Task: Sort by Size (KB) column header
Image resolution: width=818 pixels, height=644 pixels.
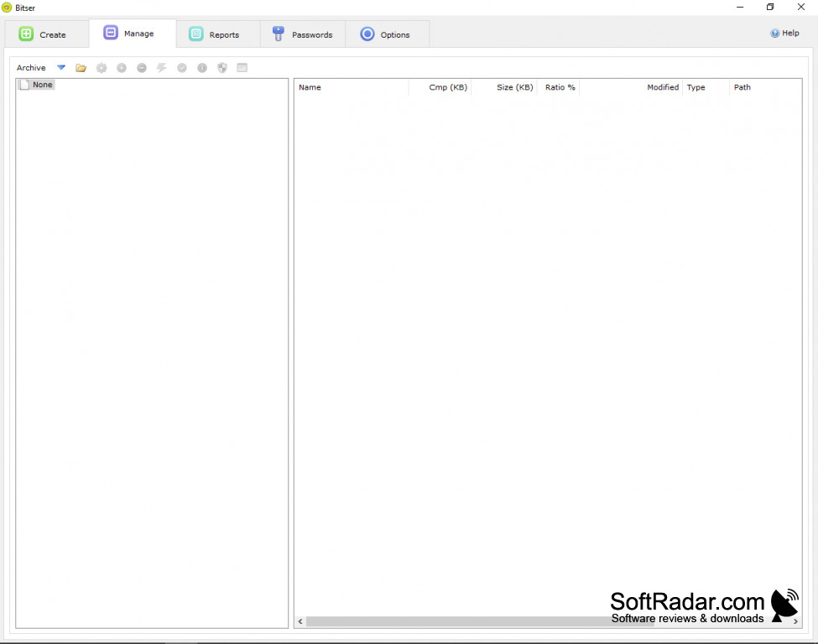Action: tap(504, 87)
